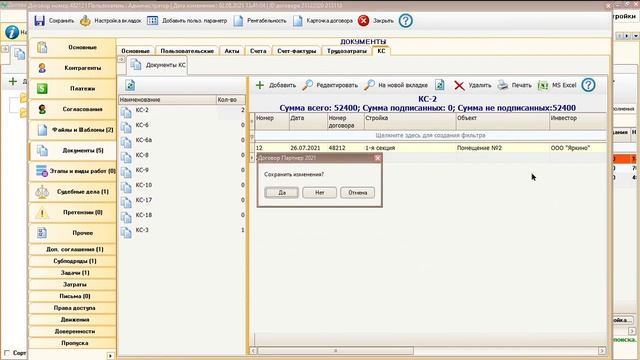This screenshot has height=360, width=640.
Task: Open the Доверенности item
Action: point(73,331)
